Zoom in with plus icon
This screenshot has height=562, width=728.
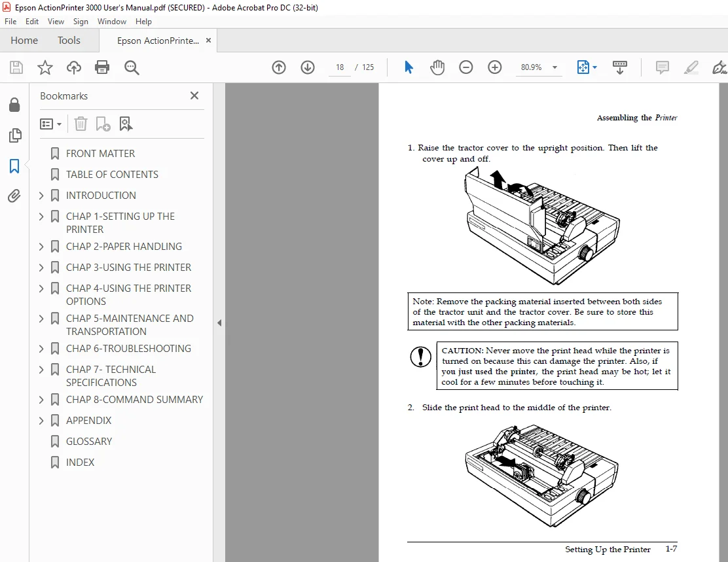point(494,67)
